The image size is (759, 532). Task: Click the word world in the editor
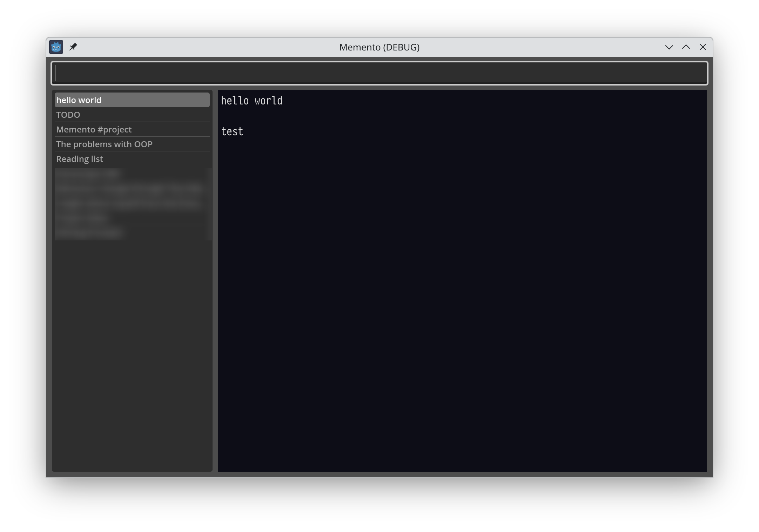[268, 101]
